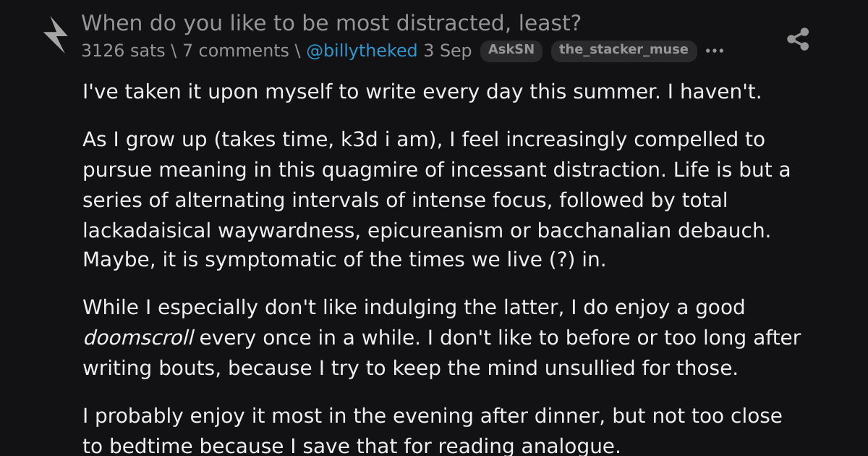The height and width of the screenshot is (456, 868).
Task: Click the 3126 sats amount
Action: [x=124, y=51]
